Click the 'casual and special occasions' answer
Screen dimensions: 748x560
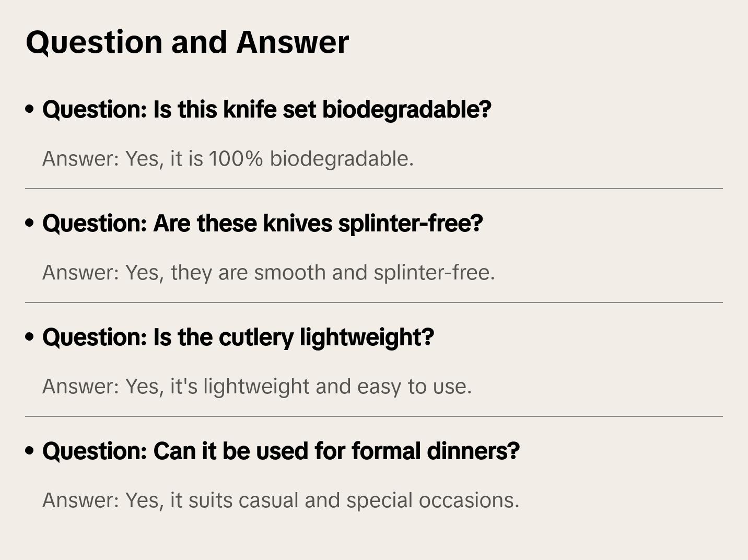pyautogui.click(x=280, y=500)
